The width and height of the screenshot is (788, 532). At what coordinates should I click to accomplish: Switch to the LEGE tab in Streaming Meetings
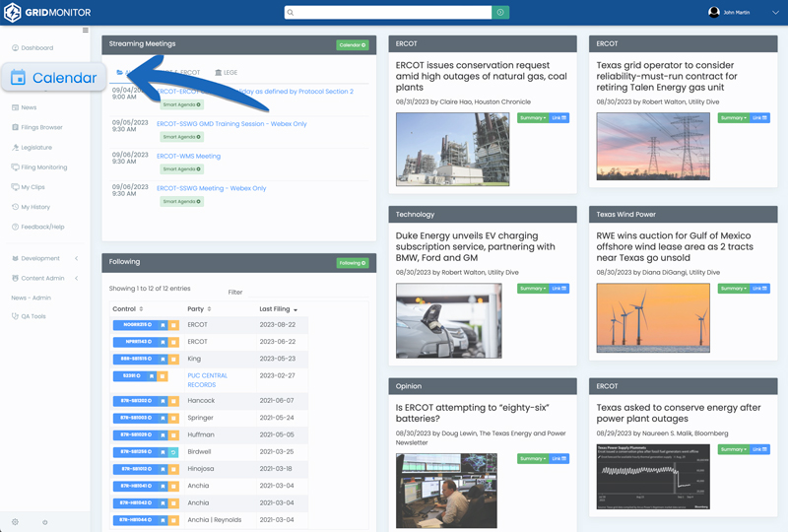[x=227, y=73]
